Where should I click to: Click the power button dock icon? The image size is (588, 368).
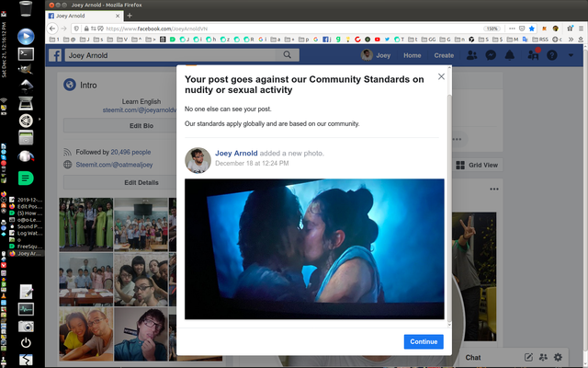click(26, 342)
